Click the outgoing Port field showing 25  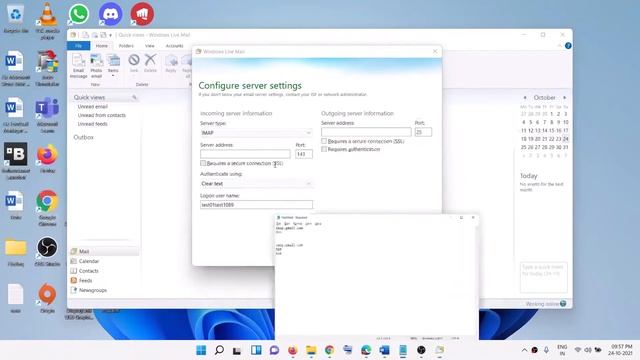point(423,132)
